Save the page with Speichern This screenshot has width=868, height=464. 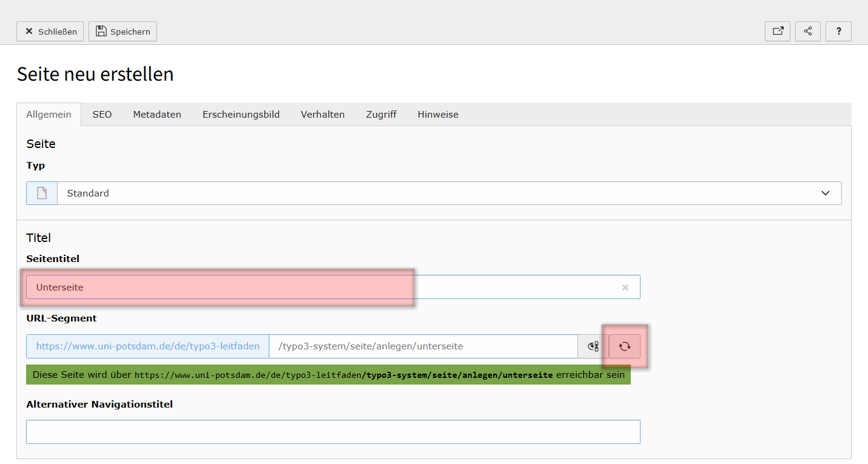click(x=123, y=32)
